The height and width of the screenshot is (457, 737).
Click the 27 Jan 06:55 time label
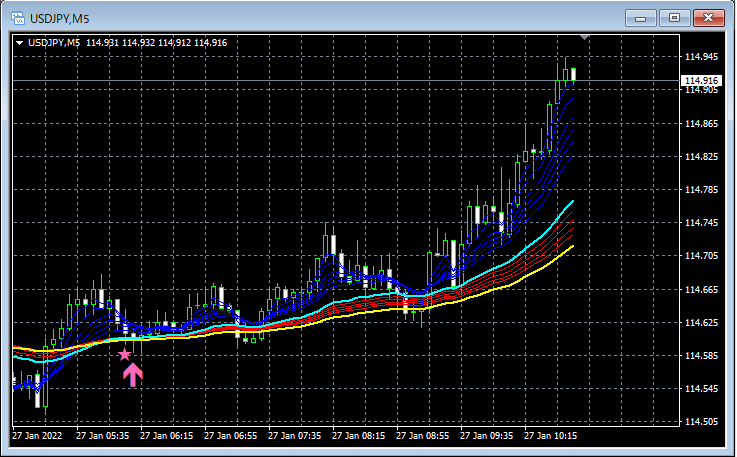point(230,436)
